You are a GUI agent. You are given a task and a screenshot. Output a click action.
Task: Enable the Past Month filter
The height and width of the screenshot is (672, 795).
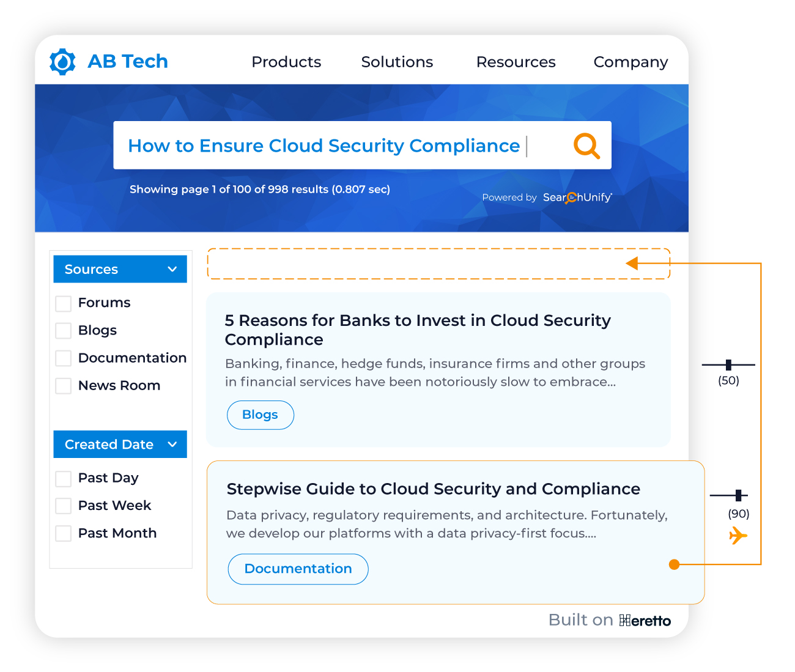[x=64, y=533]
